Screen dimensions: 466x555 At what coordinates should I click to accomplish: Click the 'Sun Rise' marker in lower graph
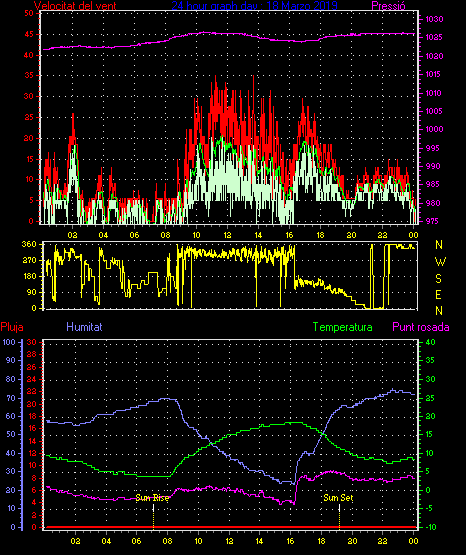coord(152,498)
